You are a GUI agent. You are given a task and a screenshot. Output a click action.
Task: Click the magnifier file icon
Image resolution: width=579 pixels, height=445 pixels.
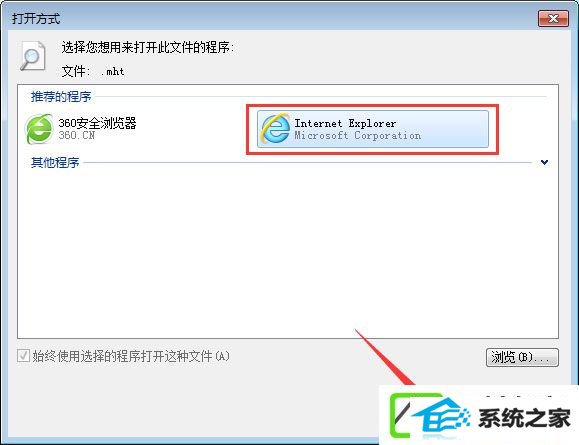point(33,56)
